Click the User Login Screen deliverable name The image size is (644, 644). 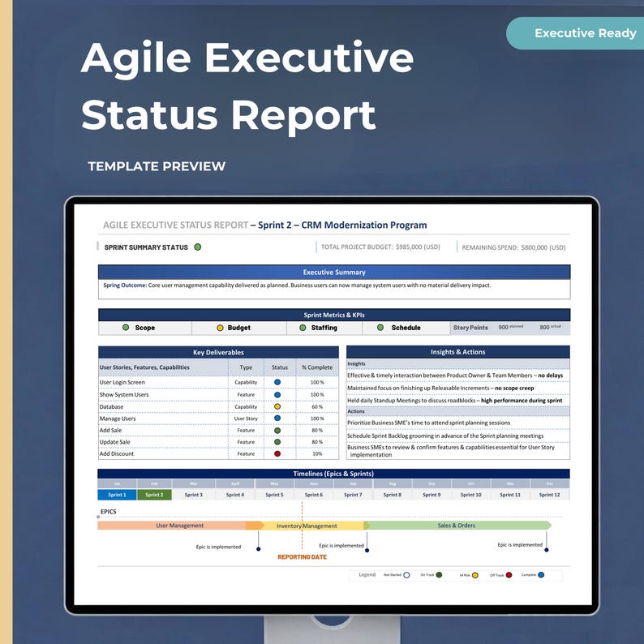pyautogui.click(x=122, y=382)
